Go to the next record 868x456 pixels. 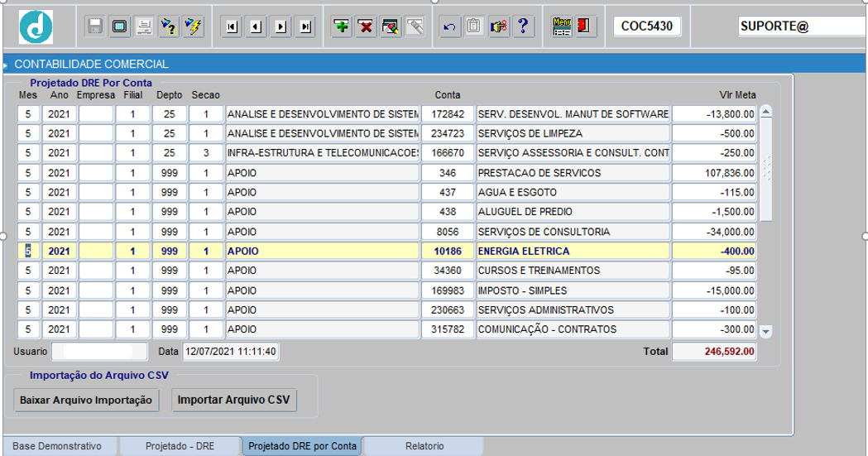pos(281,26)
